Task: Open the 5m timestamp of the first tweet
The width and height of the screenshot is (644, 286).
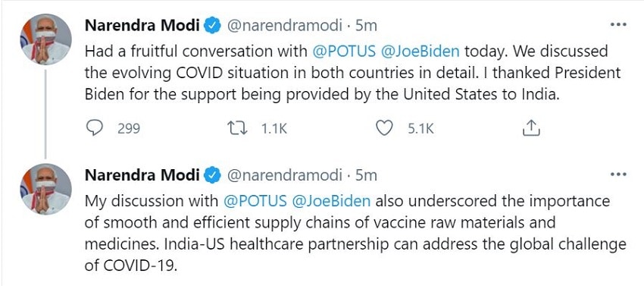Action: click(366, 27)
